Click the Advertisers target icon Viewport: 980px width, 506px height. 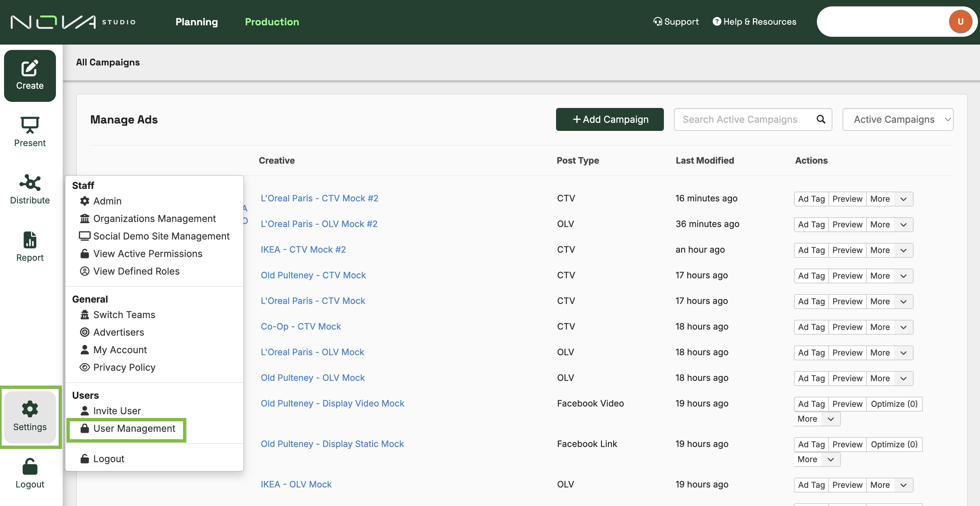pos(85,332)
